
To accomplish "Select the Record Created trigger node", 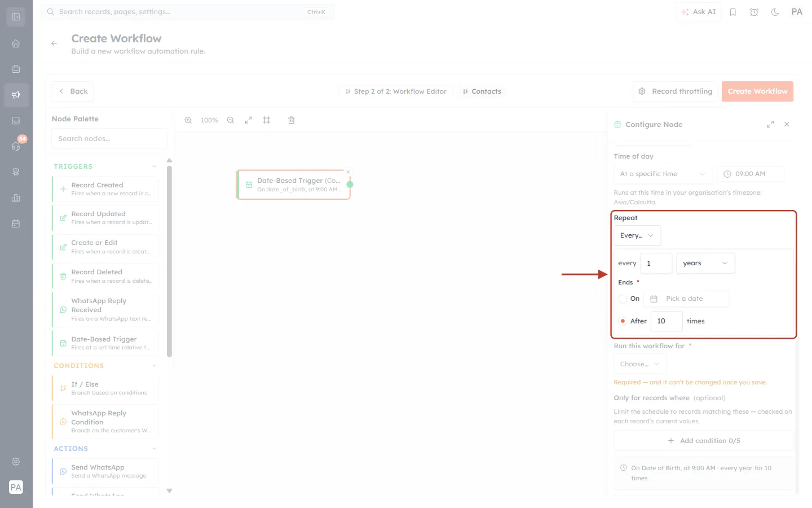I will click(105, 189).
